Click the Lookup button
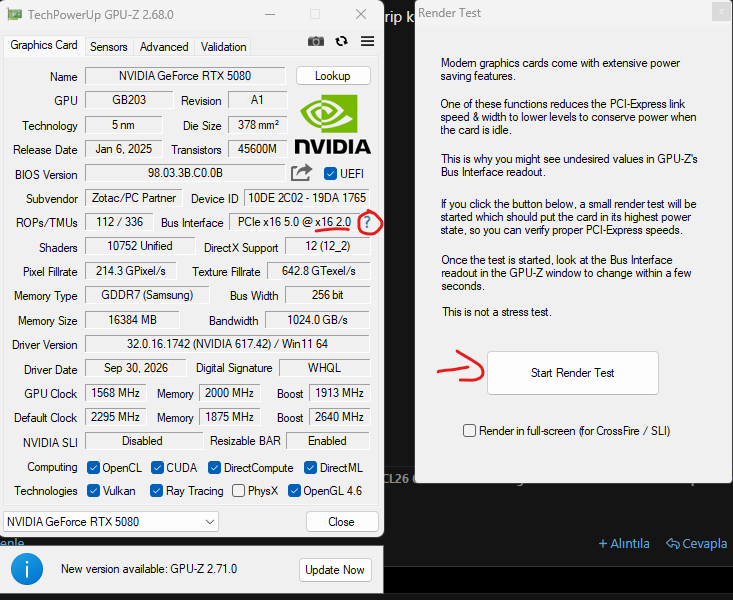 pyautogui.click(x=333, y=76)
